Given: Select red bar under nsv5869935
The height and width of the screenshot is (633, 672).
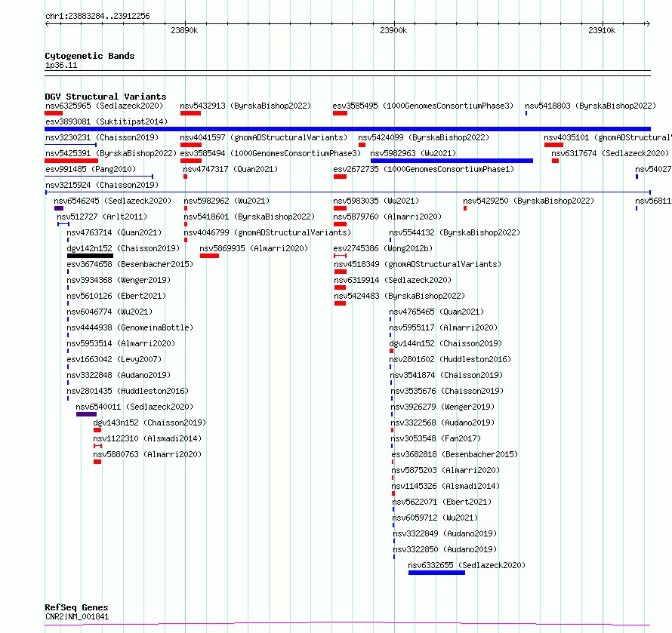Looking at the screenshot, I should click(210, 256).
